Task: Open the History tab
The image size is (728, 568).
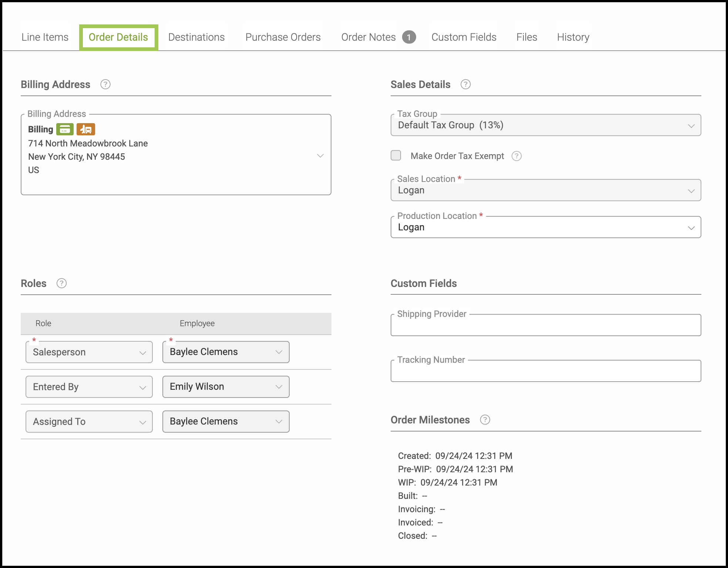Action: [x=573, y=37]
